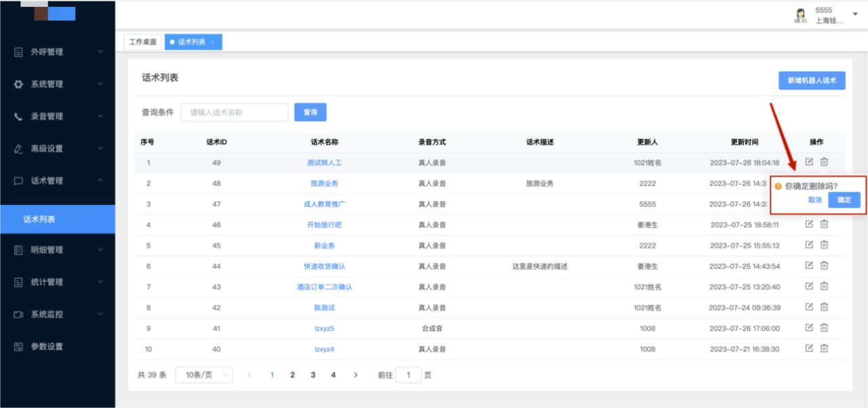The image size is (868, 408).
Task: Click the 查询 search button
Action: pyautogui.click(x=310, y=112)
